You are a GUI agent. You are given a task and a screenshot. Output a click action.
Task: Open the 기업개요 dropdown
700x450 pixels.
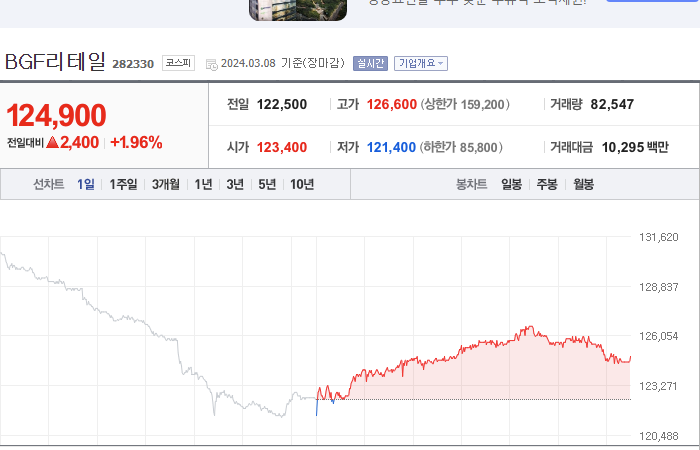[421, 63]
